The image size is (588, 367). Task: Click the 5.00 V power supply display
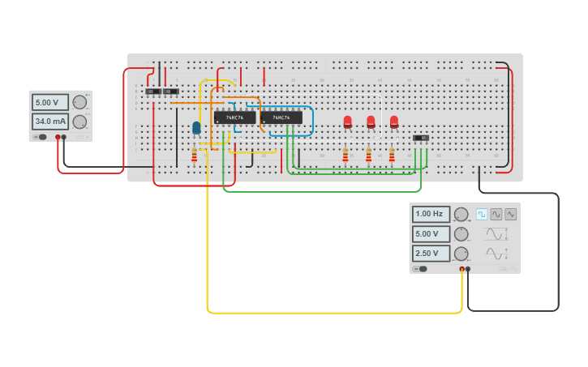tap(50, 102)
